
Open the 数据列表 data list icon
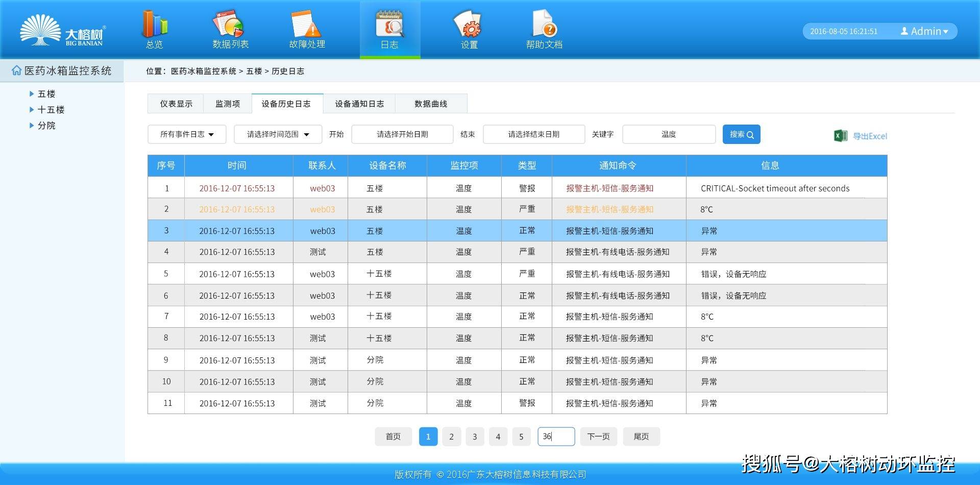[228, 23]
